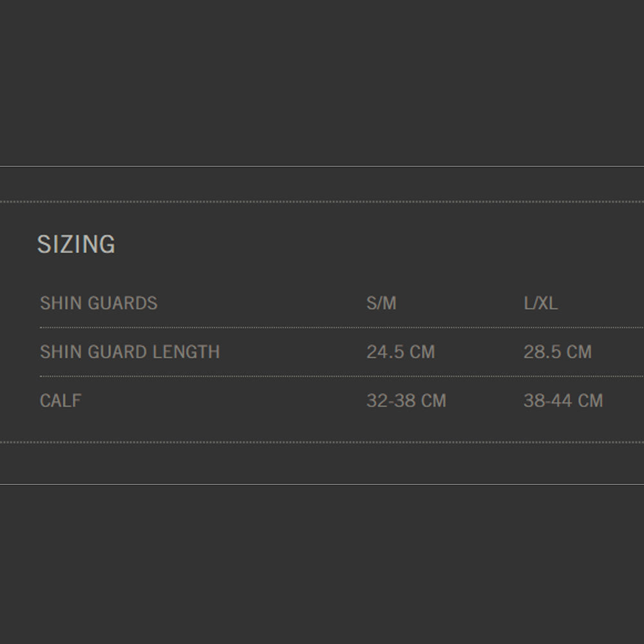Click the empty dark area below the sizing section
Viewport: 644px width, 644px height.
pos(322,563)
